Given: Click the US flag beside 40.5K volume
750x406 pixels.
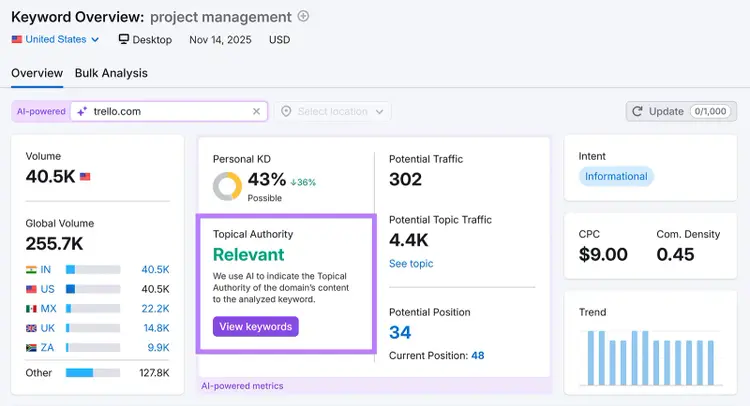Looking at the screenshot, I should [x=85, y=177].
